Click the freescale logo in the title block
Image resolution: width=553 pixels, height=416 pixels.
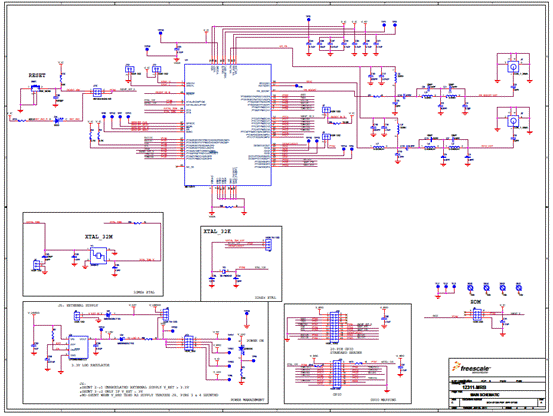point(471,368)
